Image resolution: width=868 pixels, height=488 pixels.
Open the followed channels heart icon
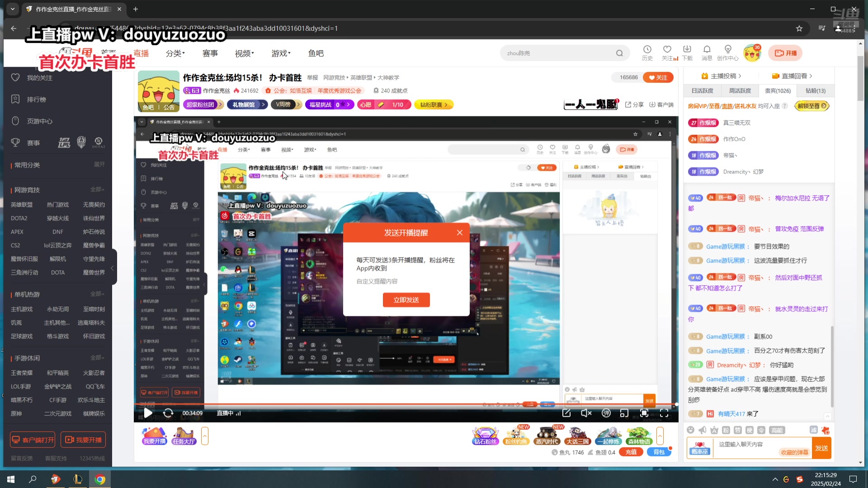tap(667, 53)
